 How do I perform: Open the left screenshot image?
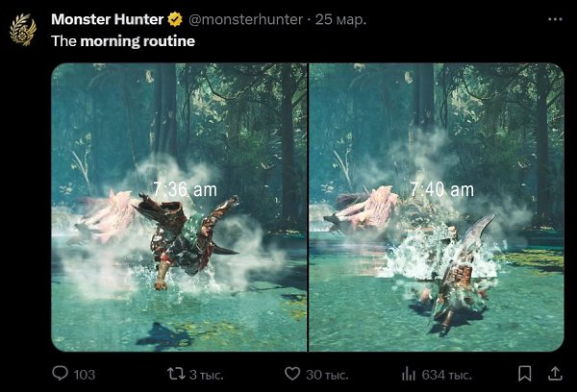179,207
